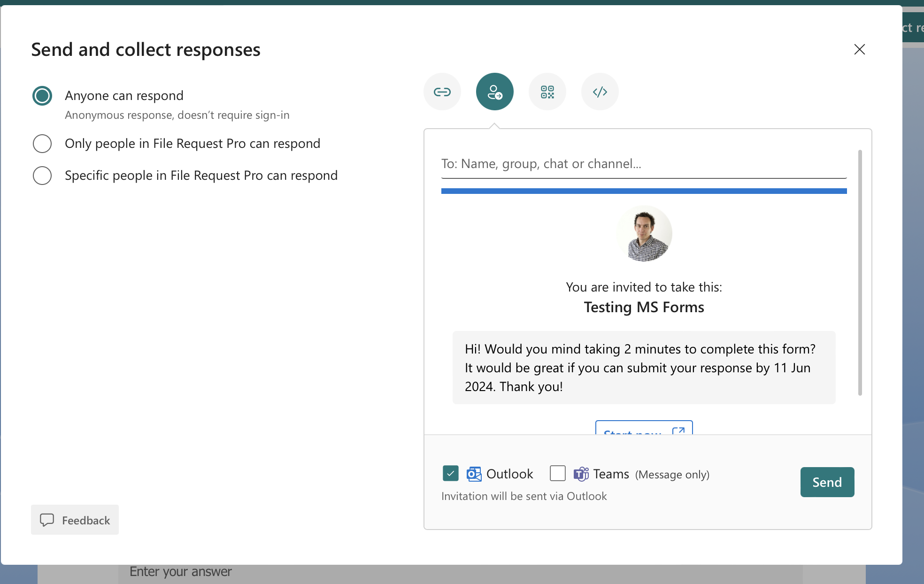Select the invite people sharing icon
The width and height of the screenshot is (924, 584).
pyautogui.click(x=494, y=92)
